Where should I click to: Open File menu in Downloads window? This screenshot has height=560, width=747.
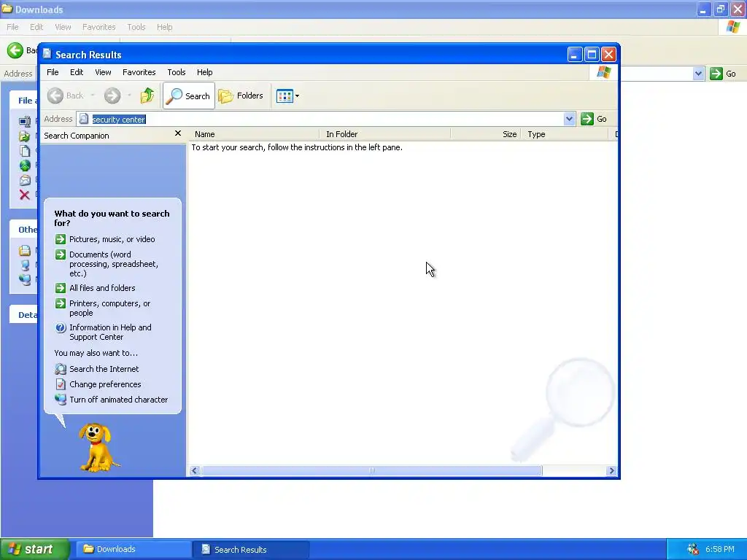(12, 27)
